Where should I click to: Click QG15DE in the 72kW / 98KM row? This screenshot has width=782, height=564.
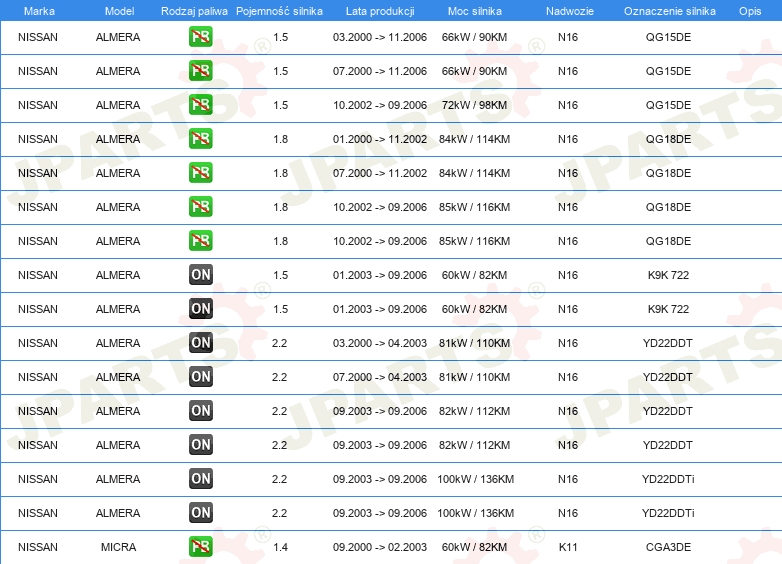pos(668,105)
